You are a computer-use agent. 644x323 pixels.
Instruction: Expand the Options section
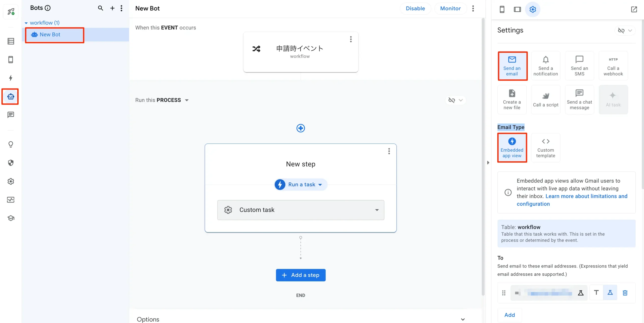(462, 319)
